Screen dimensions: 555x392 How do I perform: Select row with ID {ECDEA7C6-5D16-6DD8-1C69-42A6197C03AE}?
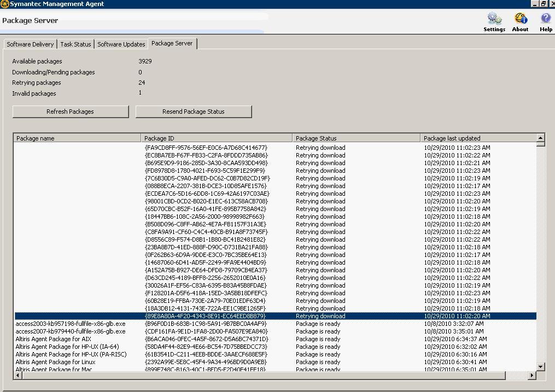click(275, 194)
